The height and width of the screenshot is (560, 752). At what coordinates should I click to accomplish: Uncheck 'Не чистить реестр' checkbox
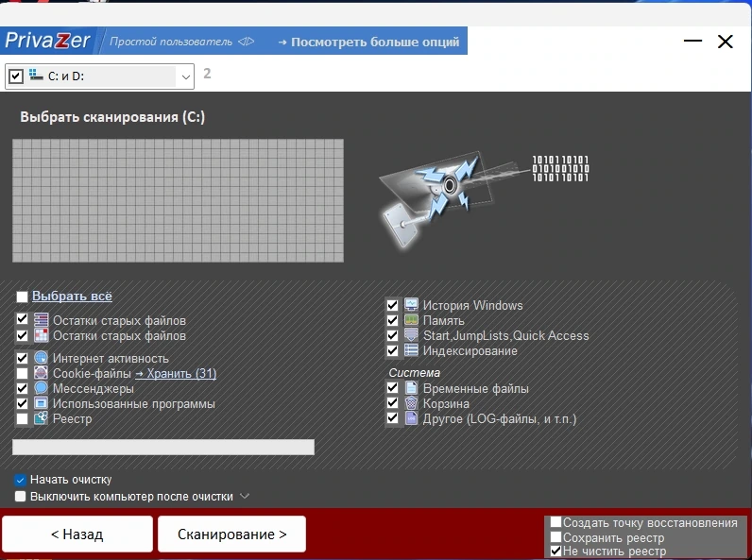click(x=555, y=551)
